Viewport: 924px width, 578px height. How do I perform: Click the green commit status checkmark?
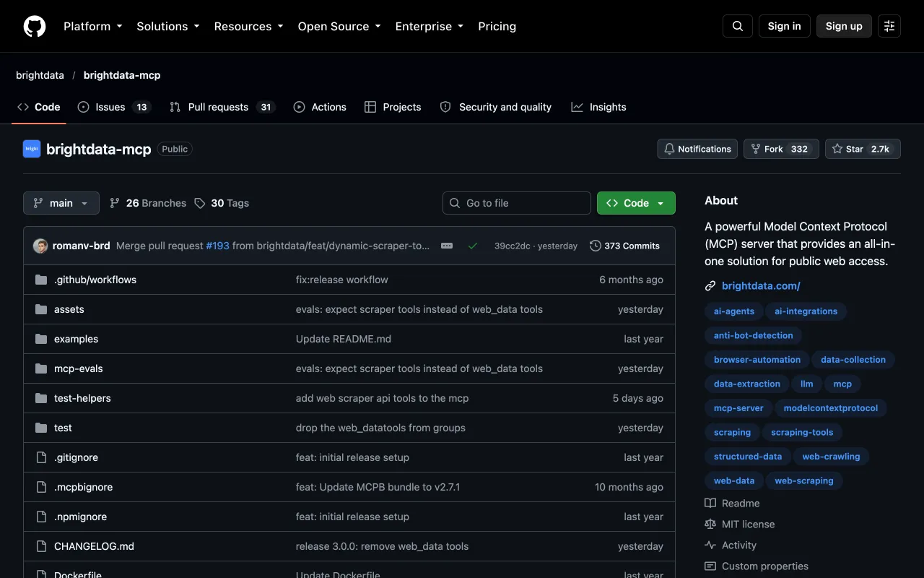pos(473,246)
